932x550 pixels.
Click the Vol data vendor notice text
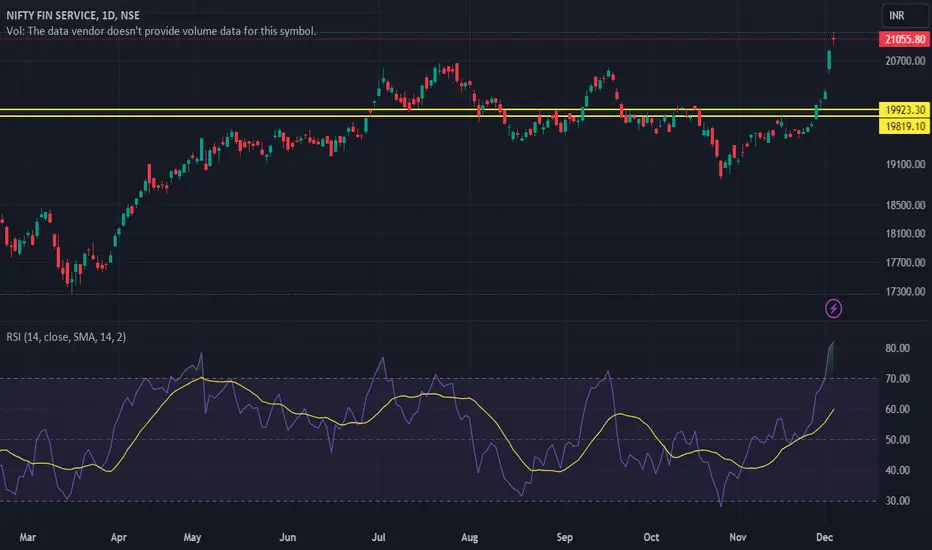161,31
